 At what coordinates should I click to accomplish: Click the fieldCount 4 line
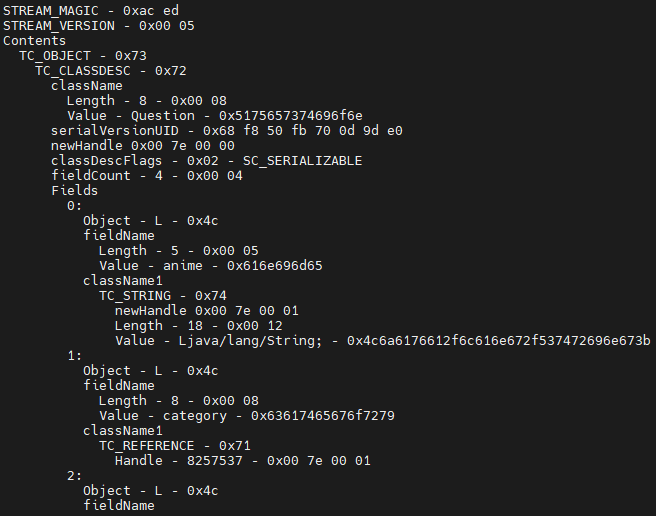click(147, 176)
